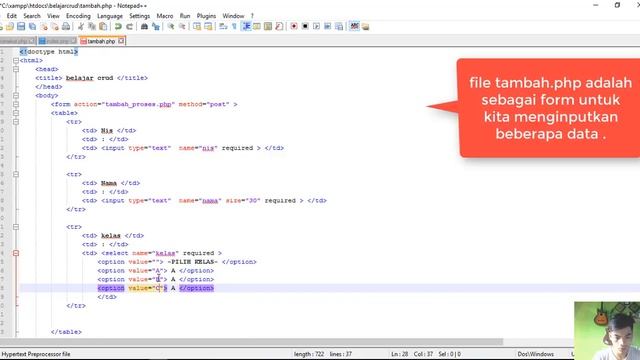Close the tambah.php tab with its X

[x=121, y=41]
